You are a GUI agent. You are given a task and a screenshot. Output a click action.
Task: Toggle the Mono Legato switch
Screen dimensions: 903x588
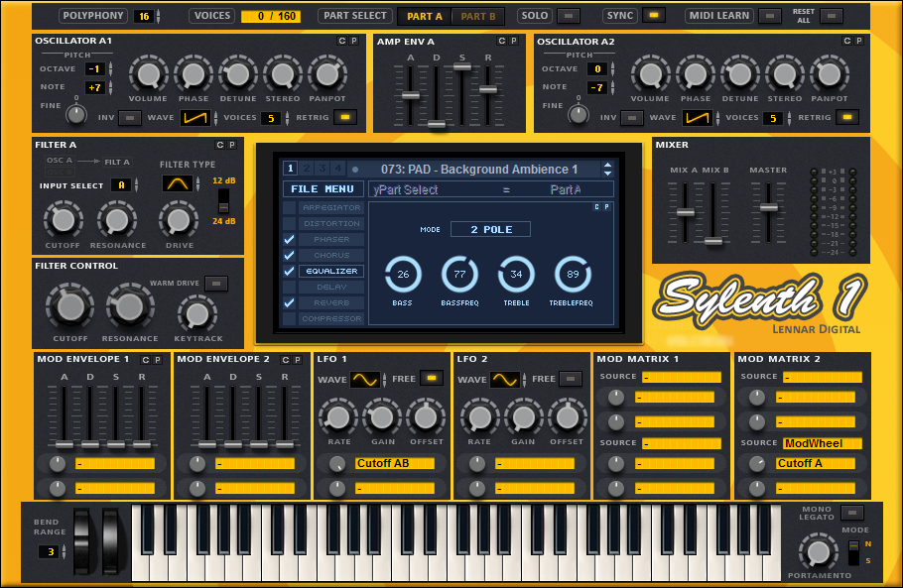(852, 513)
